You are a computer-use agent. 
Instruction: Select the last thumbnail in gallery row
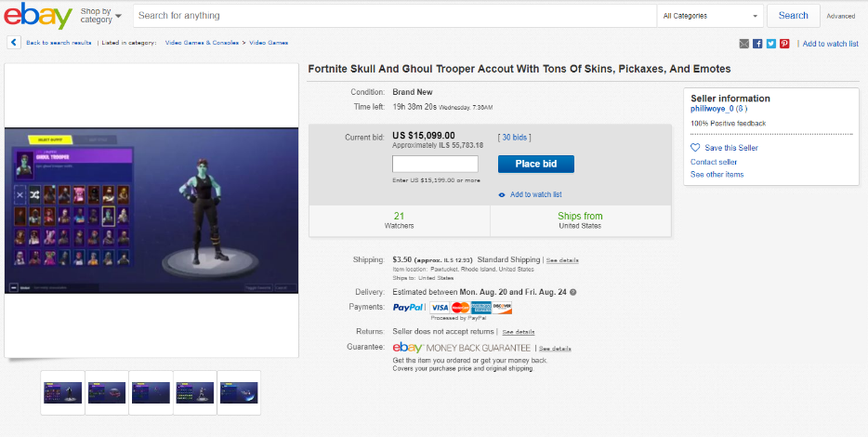(239, 392)
